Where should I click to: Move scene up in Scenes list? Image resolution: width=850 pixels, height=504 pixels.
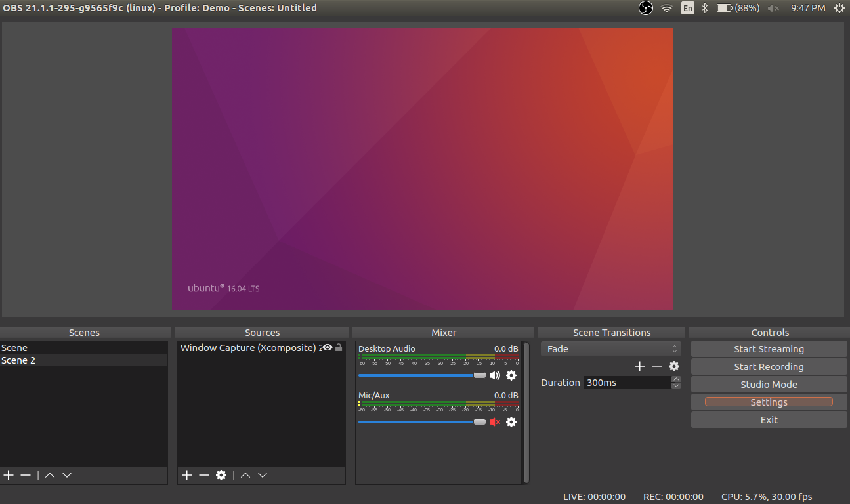click(x=50, y=475)
